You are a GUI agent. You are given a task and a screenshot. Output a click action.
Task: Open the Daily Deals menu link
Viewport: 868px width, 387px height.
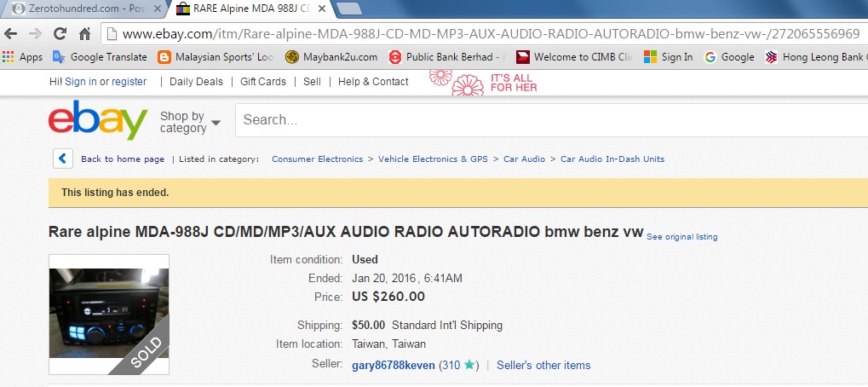(x=196, y=82)
